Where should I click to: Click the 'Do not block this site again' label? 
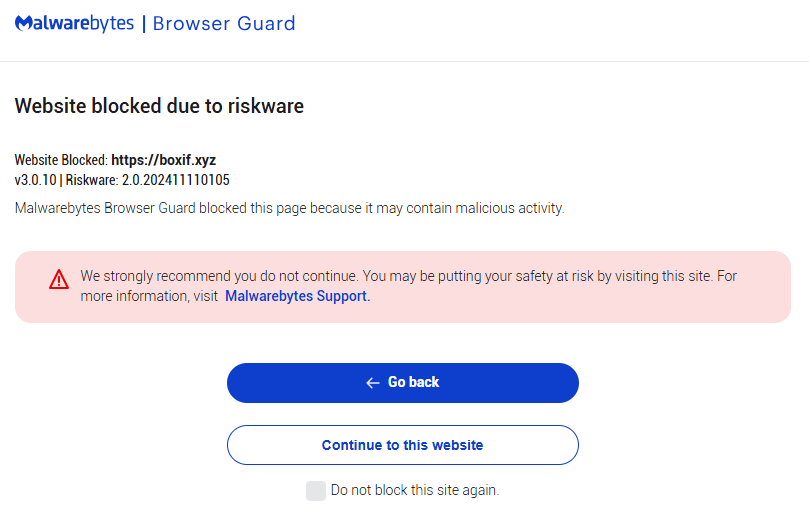pyautogui.click(x=414, y=490)
